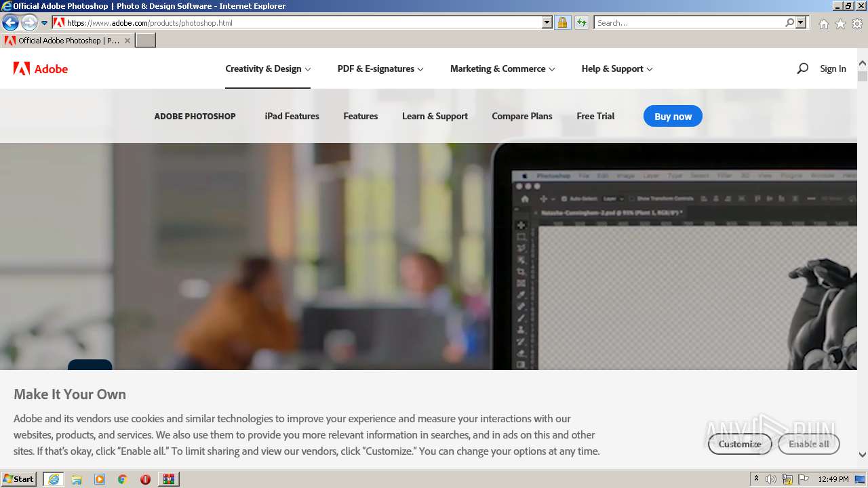Click the Action Center flag icon
This screenshot has width=868, height=488.
803,479
